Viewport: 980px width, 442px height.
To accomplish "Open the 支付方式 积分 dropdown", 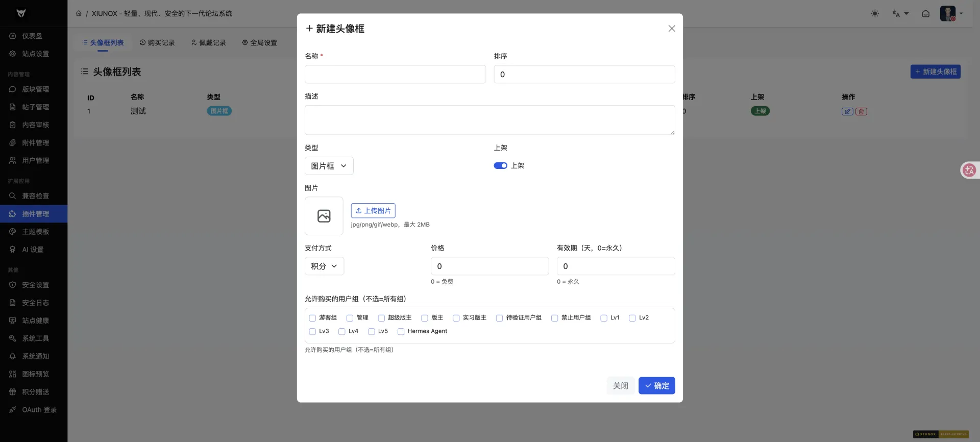I will (324, 266).
